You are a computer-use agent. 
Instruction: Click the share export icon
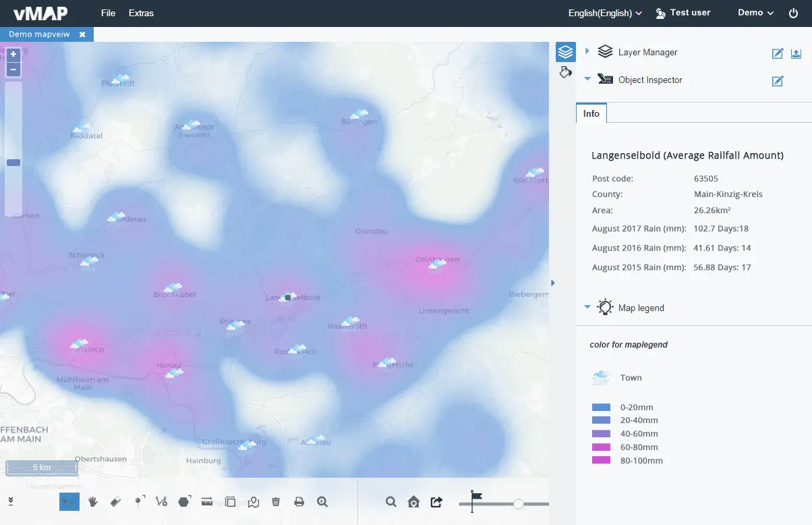(x=436, y=501)
